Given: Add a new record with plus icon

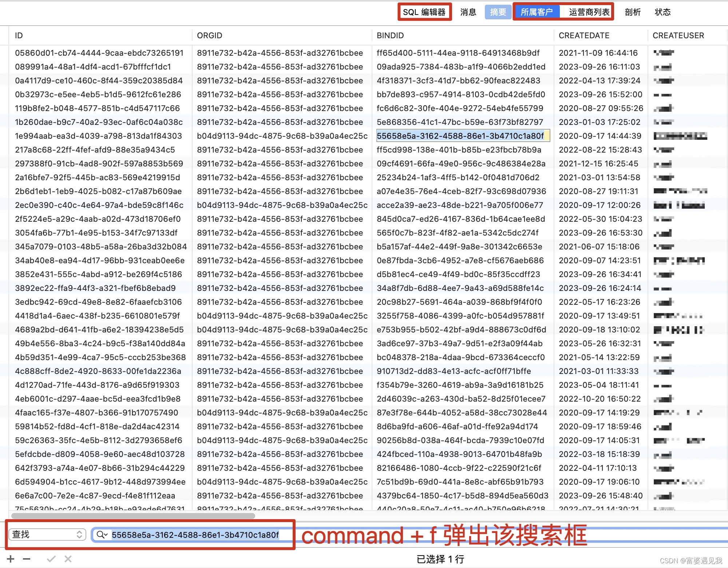Looking at the screenshot, I should (x=11, y=559).
